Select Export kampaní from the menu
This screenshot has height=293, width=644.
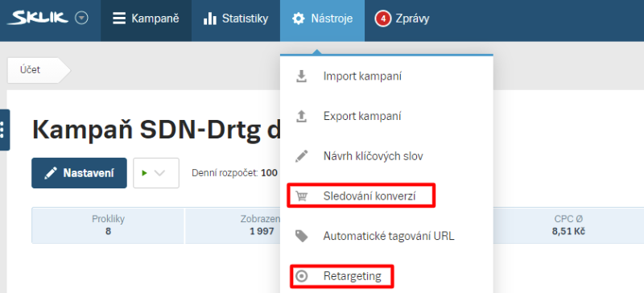pyautogui.click(x=386, y=116)
